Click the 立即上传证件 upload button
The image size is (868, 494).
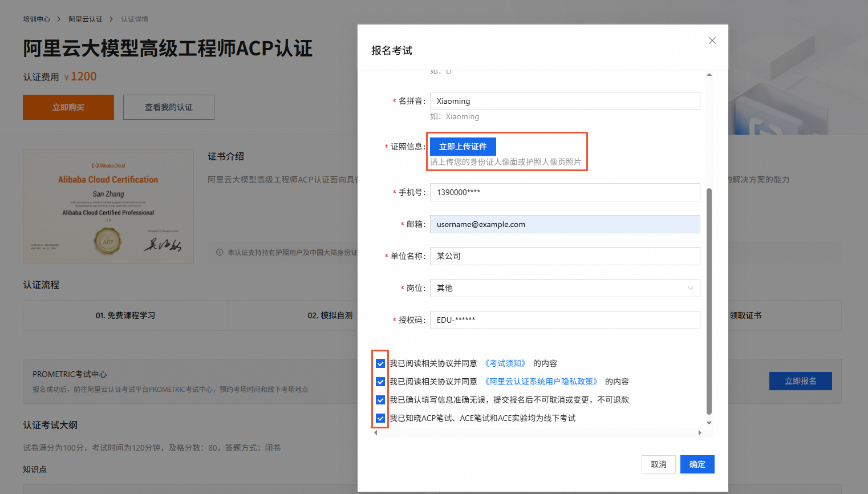coord(463,147)
